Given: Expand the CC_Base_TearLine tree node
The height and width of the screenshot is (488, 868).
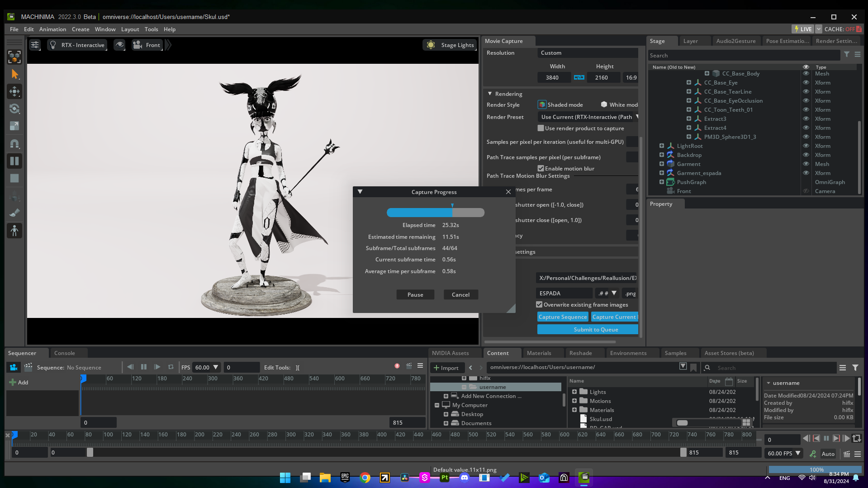Looking at the screenshot, I should (688, 91).
